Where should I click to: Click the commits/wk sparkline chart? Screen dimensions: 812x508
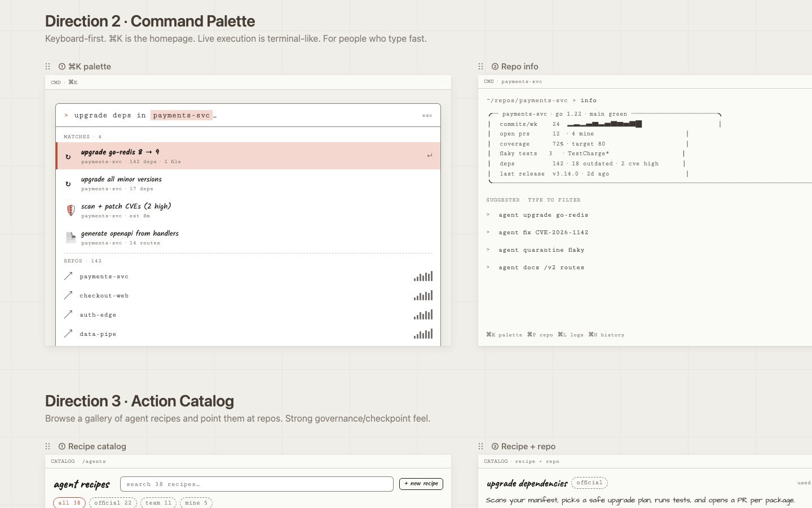604,124
